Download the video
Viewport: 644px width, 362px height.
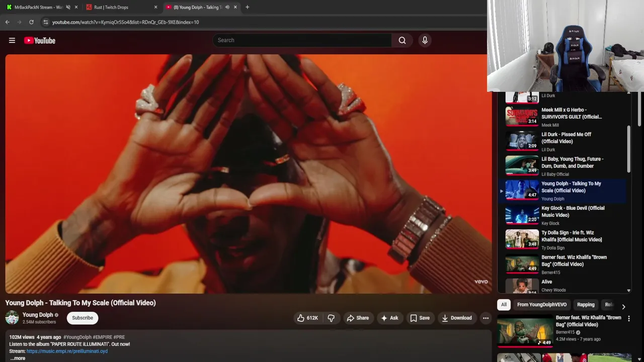(456, 318)
